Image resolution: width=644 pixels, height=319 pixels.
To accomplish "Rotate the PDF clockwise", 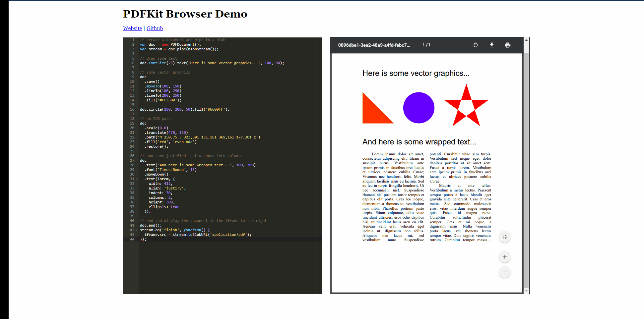I will point(476,45).
